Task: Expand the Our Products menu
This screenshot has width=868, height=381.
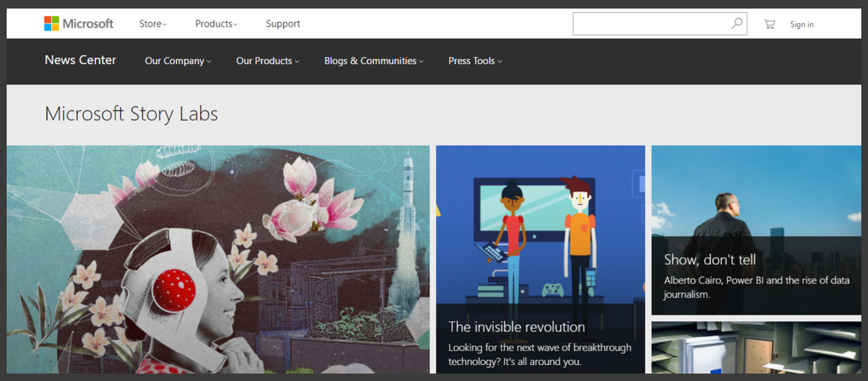Action: (x=267, y=61)
